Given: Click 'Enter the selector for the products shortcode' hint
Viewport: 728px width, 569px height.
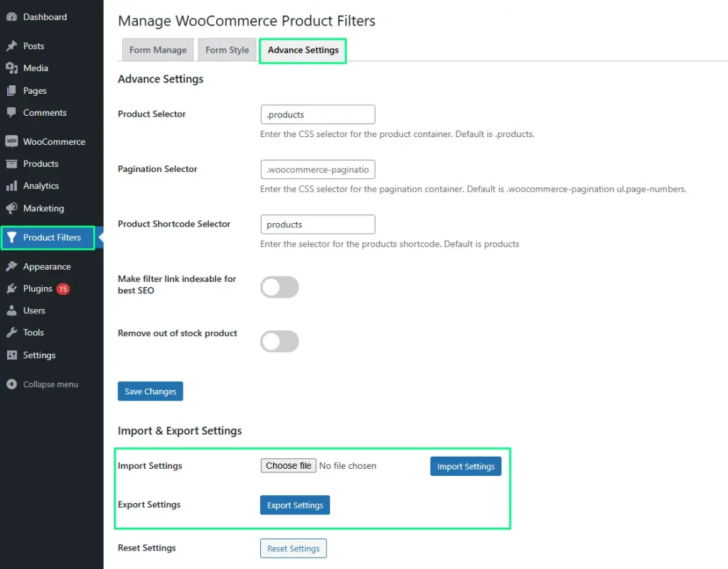Looking at the screenshot, I should pos(390,244).
